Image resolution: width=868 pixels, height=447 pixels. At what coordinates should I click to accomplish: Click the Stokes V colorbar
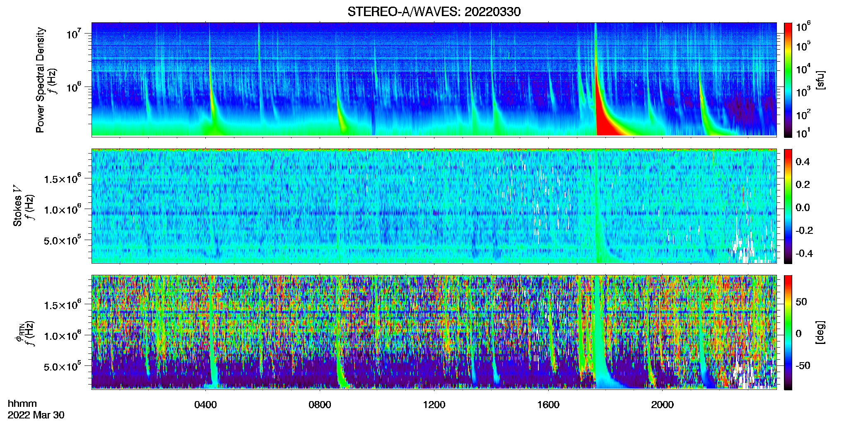tap(788, 206)
